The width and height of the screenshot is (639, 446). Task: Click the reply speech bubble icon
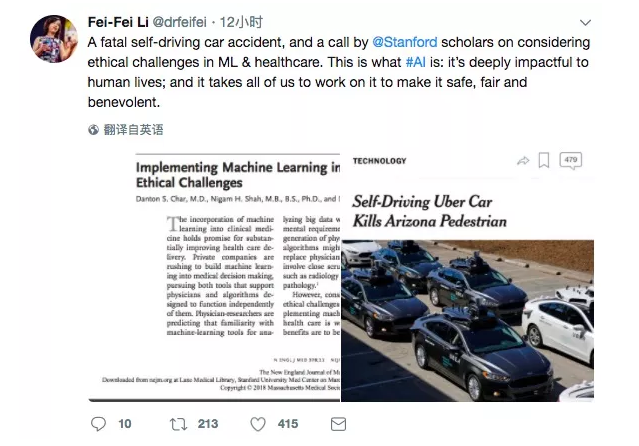(98, 424)
